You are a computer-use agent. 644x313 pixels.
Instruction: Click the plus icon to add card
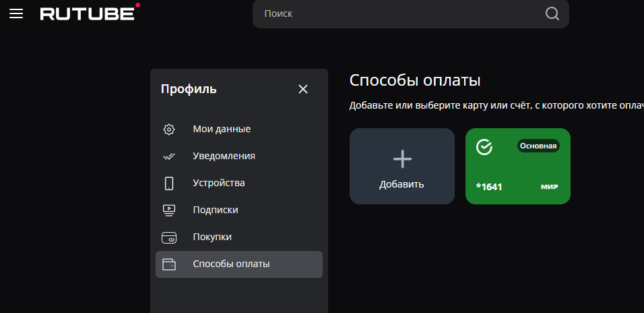pos(402,159)
